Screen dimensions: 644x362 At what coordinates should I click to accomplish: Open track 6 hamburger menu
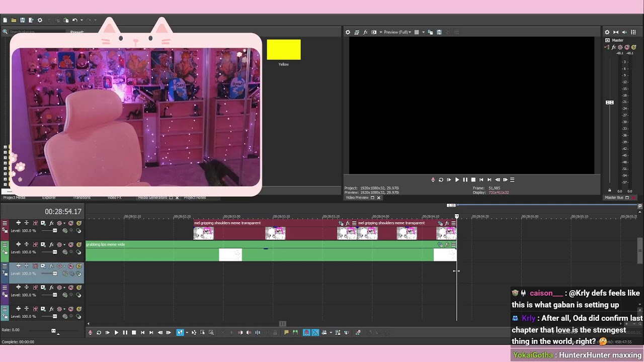coord(5,245)
